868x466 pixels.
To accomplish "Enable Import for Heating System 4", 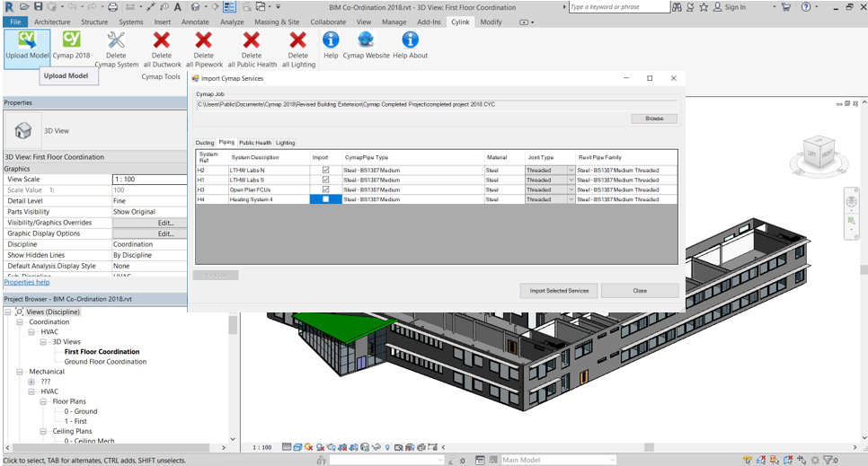I will [x=325, y=199].
